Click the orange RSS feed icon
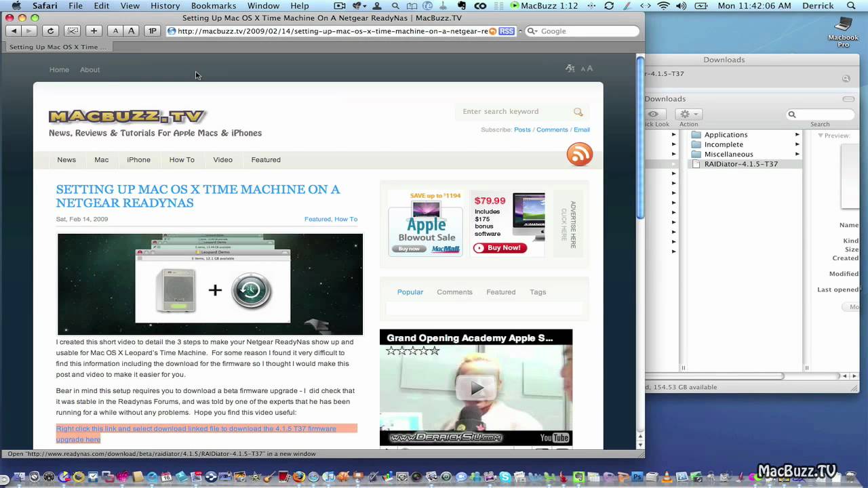The width and height of the screenshot is (868, 488). pos(580,155)
